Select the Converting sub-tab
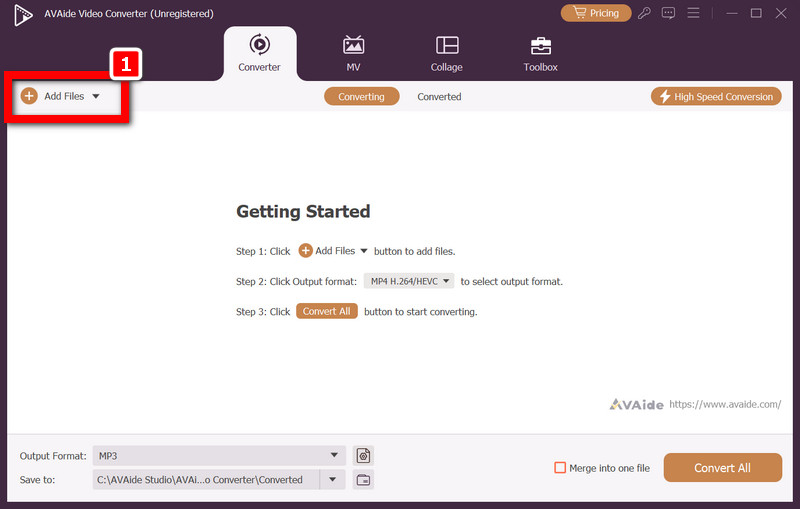The width and height of the screenshot is (800, 509). pyautogui.click(x=361, y=96)
